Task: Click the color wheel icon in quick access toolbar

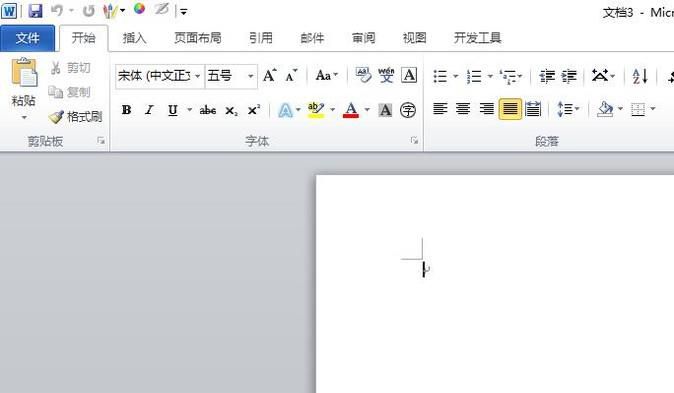Action: (139, 9)
